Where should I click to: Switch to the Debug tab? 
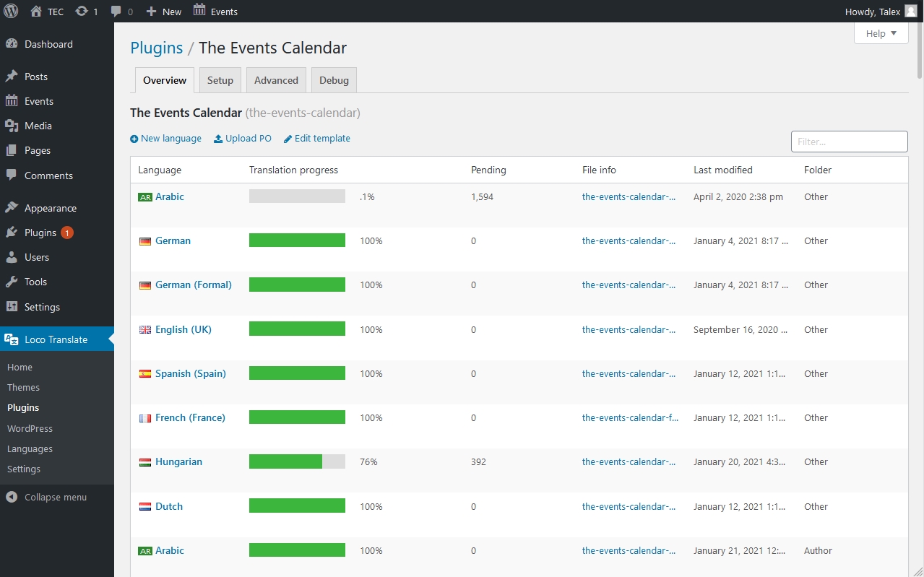pos(334,80)
